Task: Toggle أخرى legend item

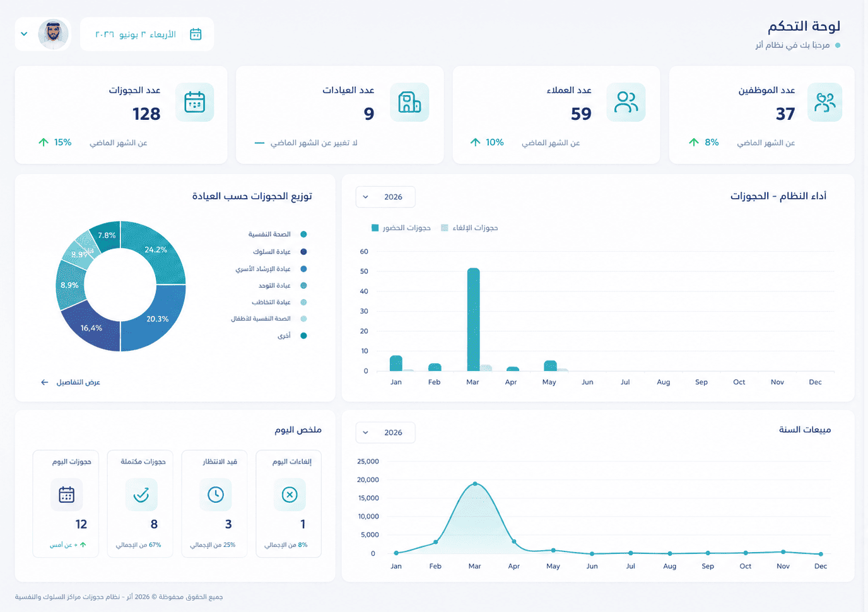Action: (292, 336)
